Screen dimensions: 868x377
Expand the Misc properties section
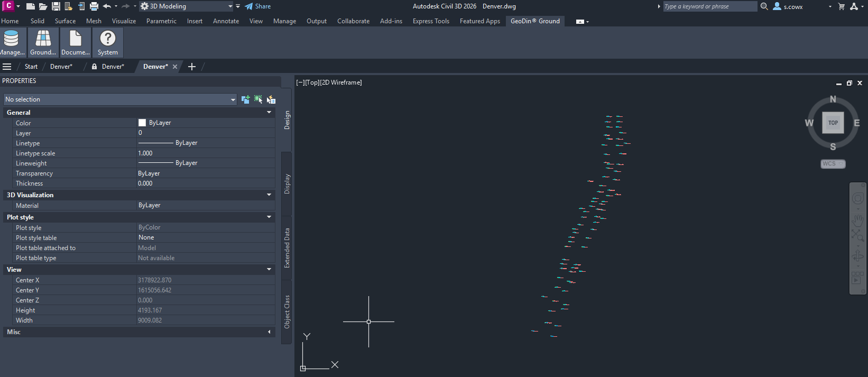point(269,332)
